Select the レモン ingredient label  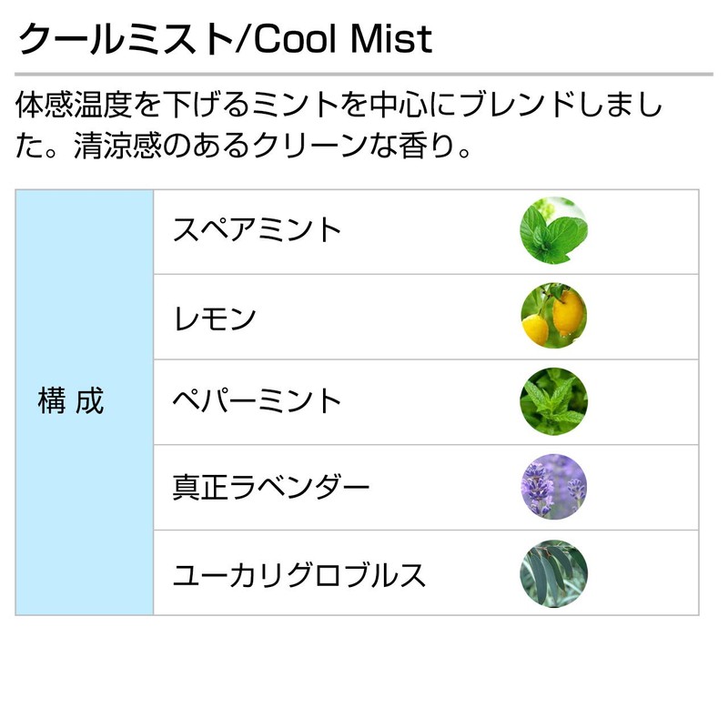pyautogui.click(x=215, y=317)
